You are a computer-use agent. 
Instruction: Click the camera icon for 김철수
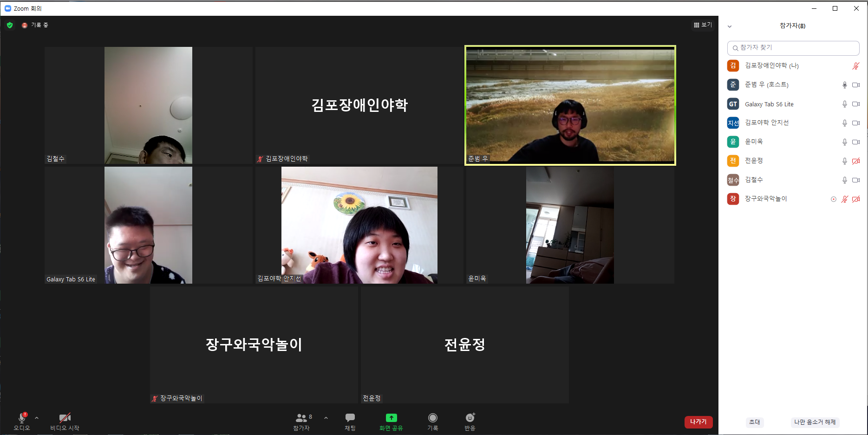pos(856,180)
